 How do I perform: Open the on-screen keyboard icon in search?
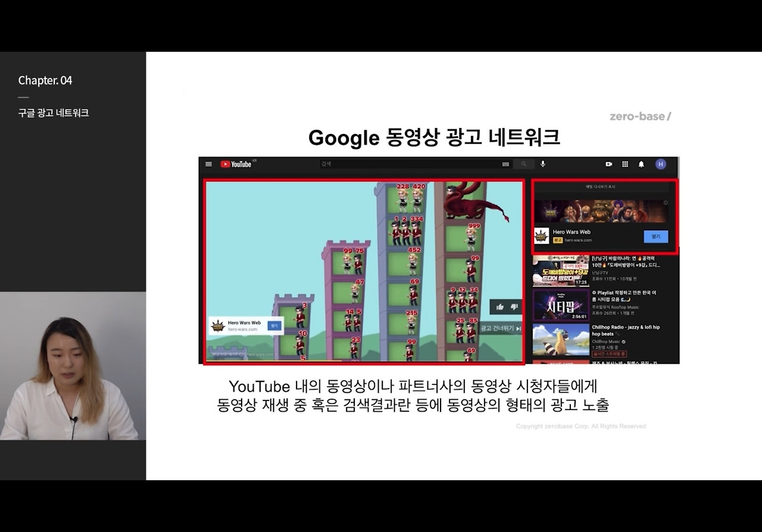(x=505, y=164)
